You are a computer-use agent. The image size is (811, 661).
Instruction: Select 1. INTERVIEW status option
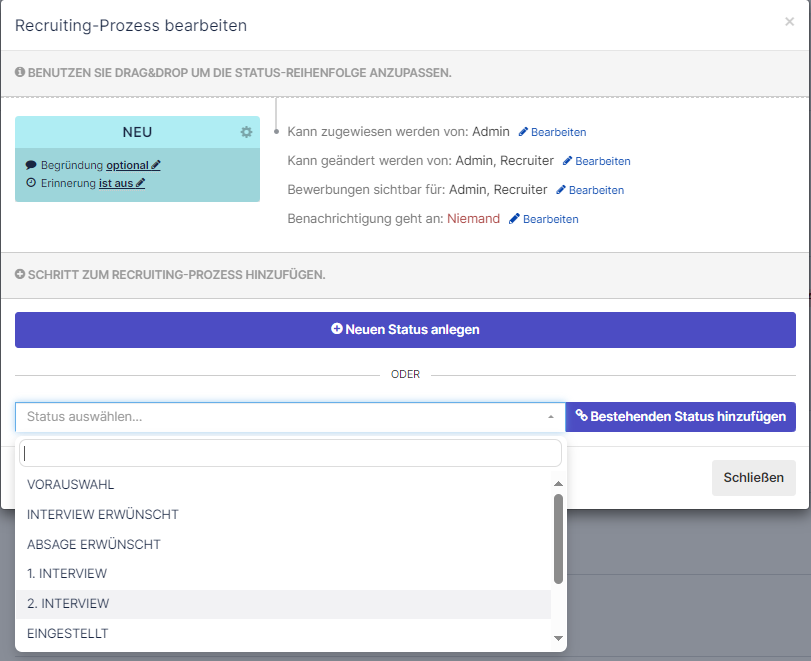(x=67, y=574)
